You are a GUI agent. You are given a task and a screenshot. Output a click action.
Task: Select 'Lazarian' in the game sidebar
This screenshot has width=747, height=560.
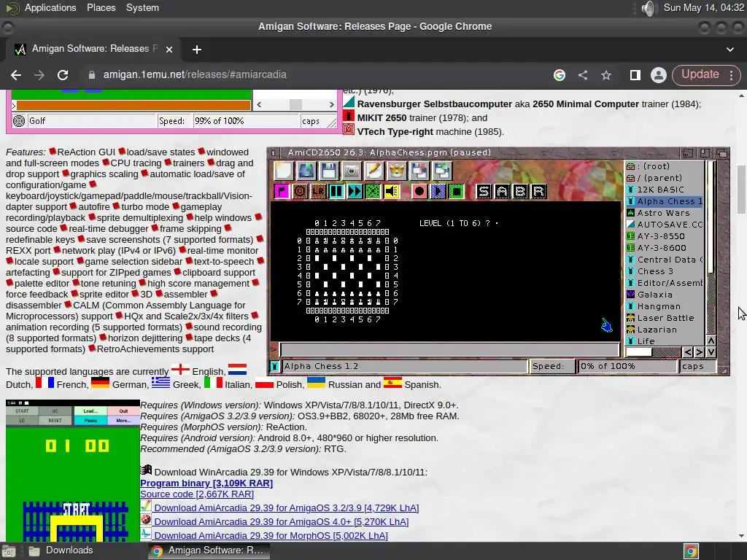point(665,330)
